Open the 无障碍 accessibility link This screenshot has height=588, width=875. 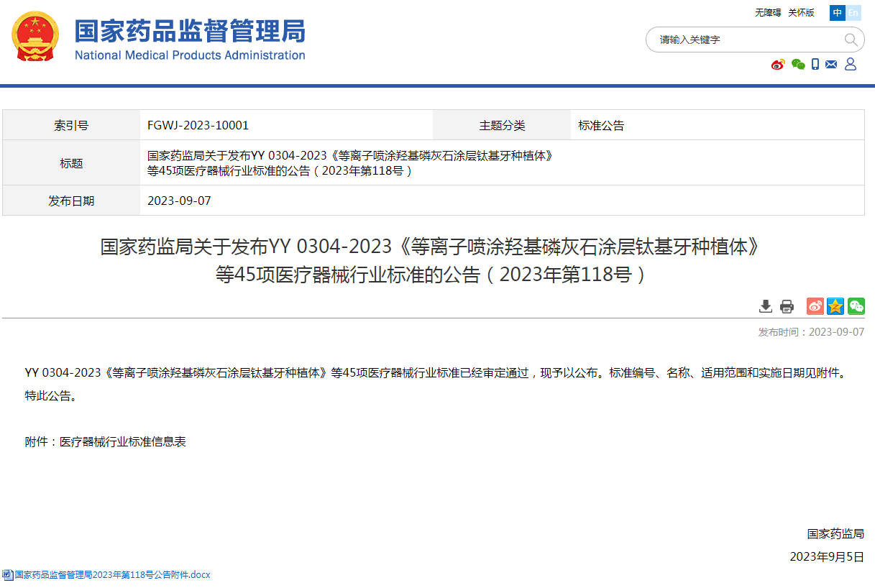pyautogui.click(x=768, y=13)
